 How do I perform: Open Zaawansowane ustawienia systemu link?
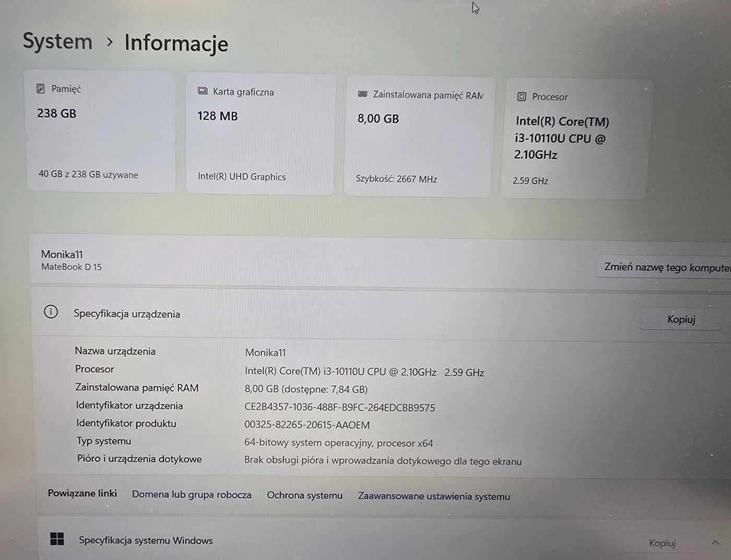[434, 496]
